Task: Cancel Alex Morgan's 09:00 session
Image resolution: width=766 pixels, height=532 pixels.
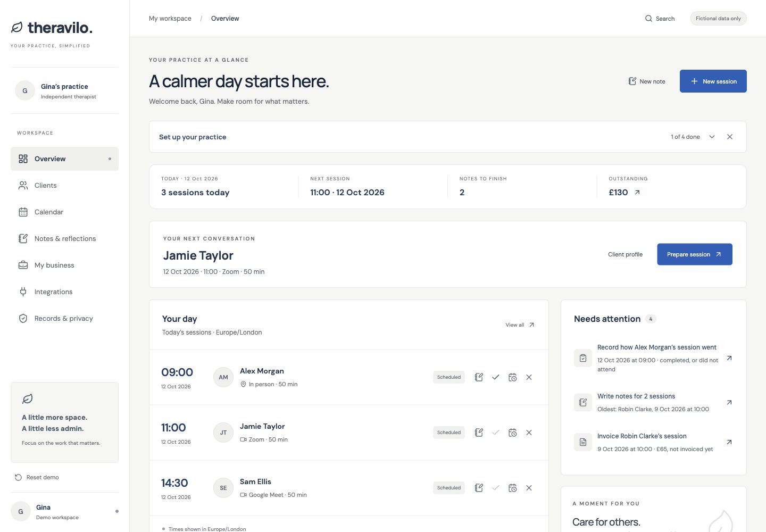Action: (x=529, y=377)
